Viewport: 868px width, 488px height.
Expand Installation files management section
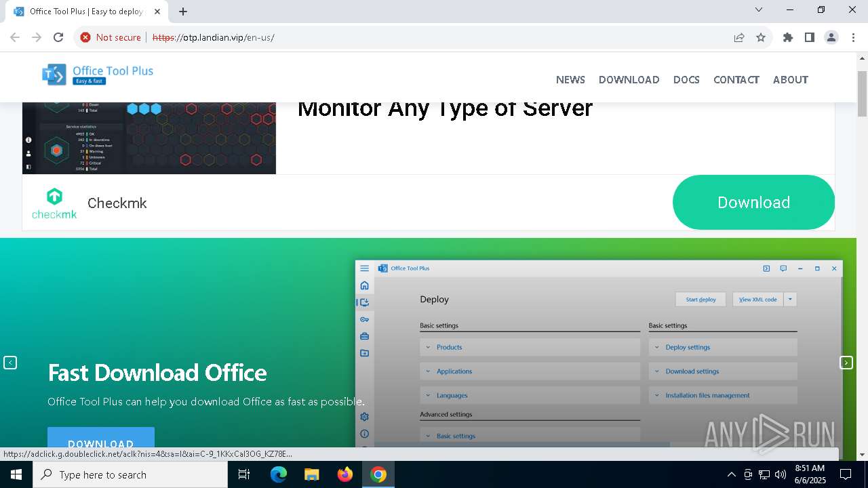[723, 395]
